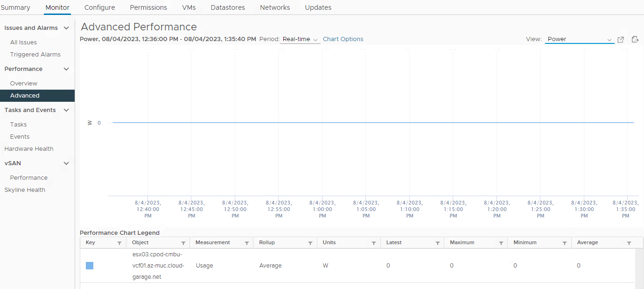Open chart in a new window icon
This screenshot has width=644, height=289.
(621, 40)
